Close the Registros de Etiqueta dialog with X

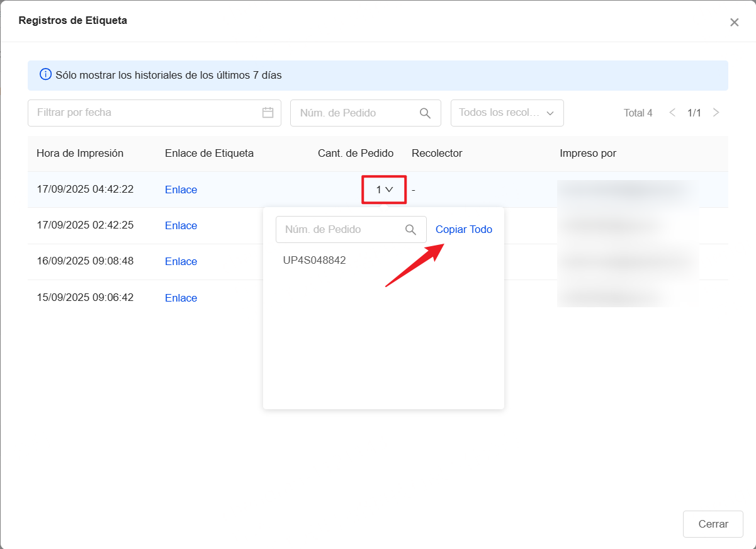[x=734, y=23]
